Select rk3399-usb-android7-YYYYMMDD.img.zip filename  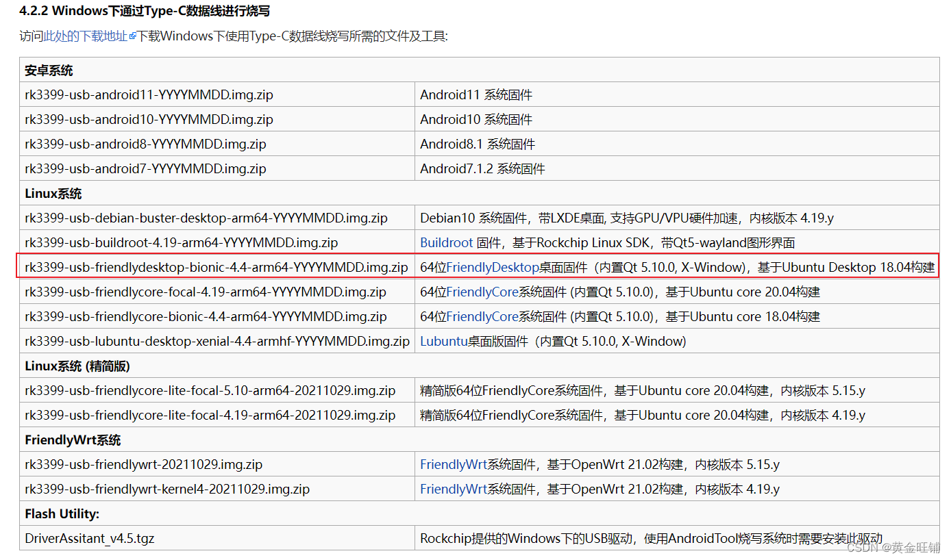145,168
